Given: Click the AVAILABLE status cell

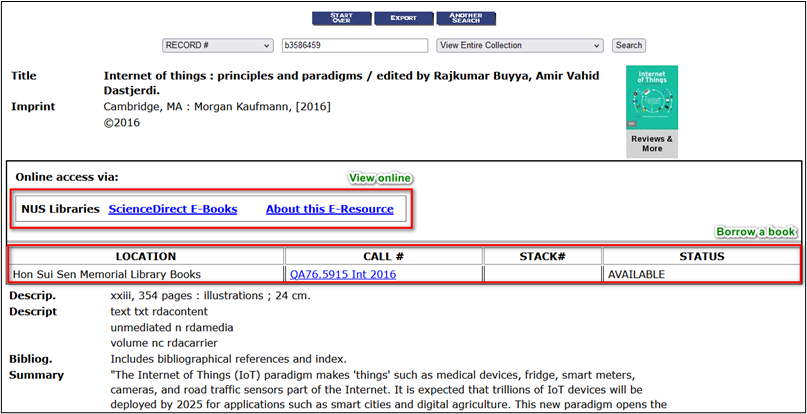Looking at the screenshot, I should 700,274.
